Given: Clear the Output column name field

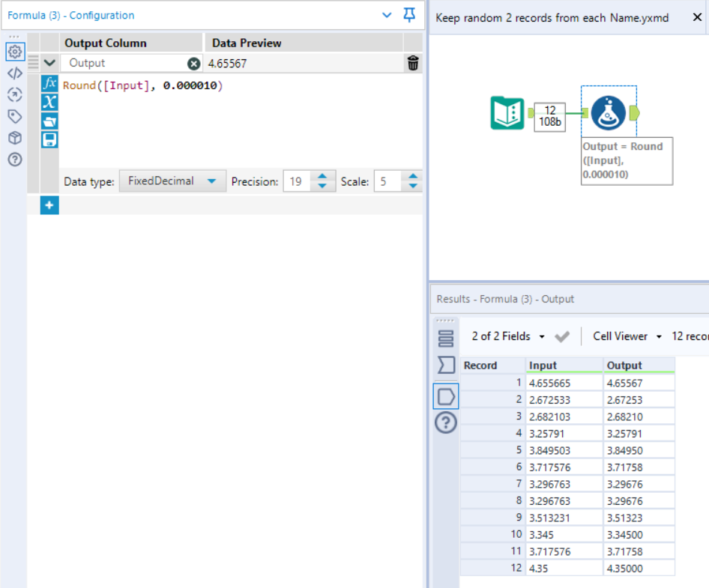Looking at the screenshot, I should pos(194,64).
